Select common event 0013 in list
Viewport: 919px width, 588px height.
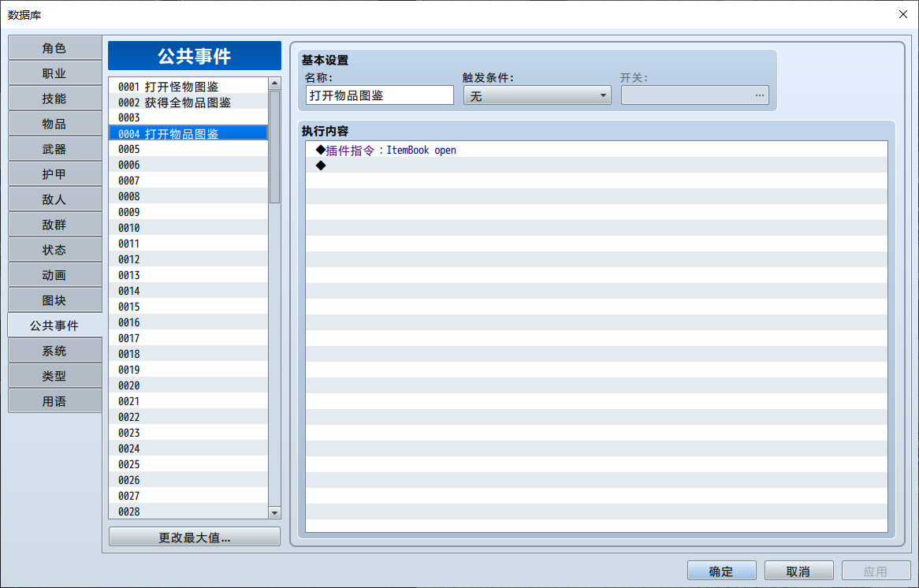click(x=188, y=276)
